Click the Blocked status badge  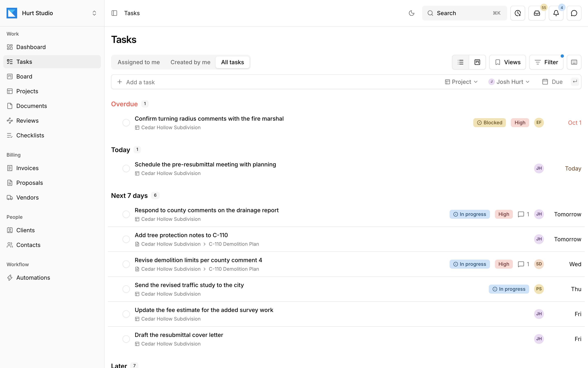coord(489,123)
